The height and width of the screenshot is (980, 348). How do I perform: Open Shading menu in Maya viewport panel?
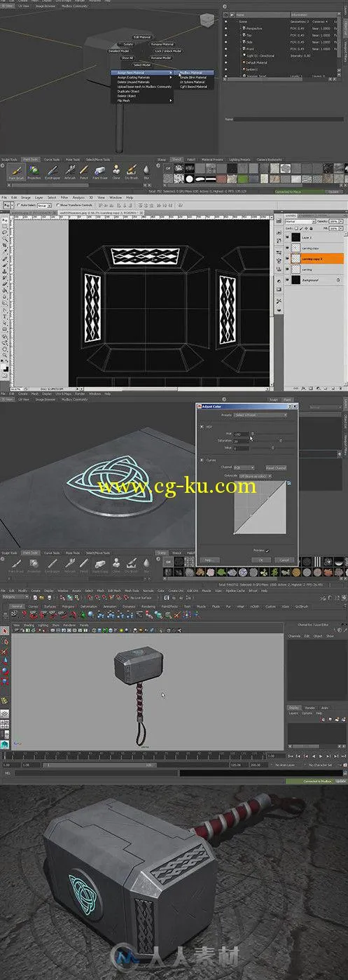tap(29, 624)
